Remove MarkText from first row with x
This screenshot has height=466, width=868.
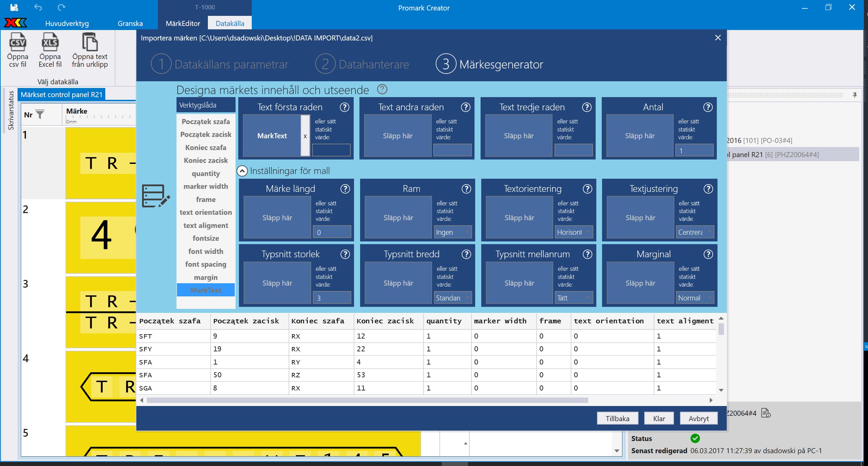click(x=305, y=136)
